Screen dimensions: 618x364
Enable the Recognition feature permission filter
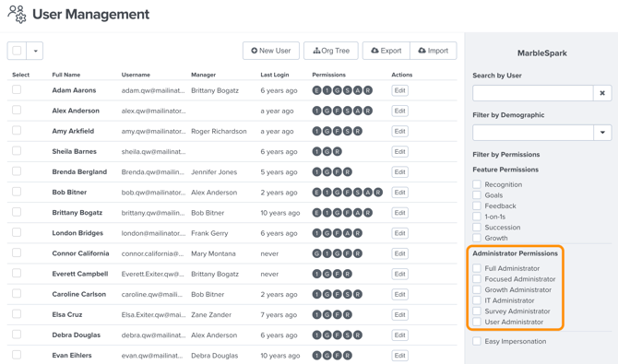coord(477,184)
